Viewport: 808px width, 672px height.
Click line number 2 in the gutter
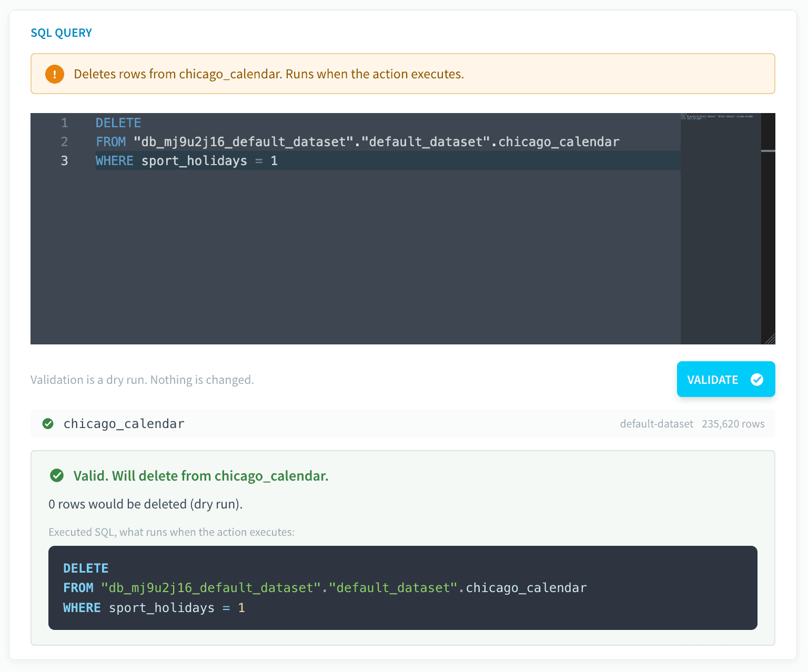(64, 142)
